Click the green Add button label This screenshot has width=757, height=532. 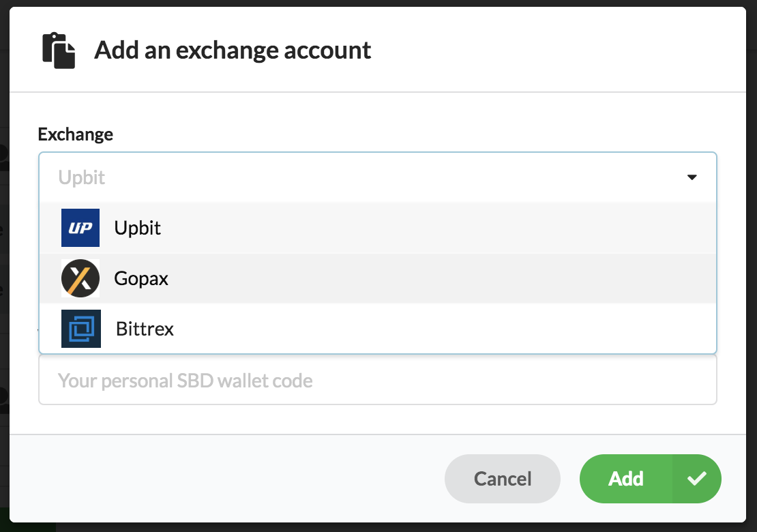[625, 479]
